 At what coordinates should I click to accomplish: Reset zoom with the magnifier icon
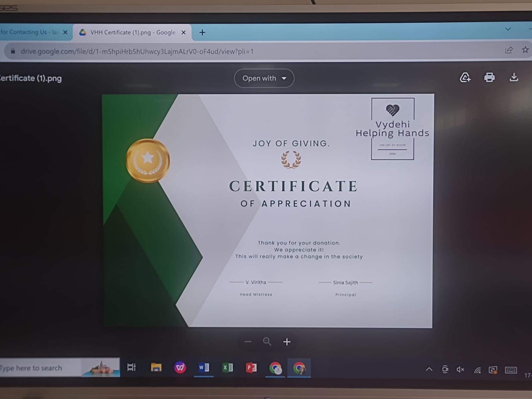click(267, 341)
